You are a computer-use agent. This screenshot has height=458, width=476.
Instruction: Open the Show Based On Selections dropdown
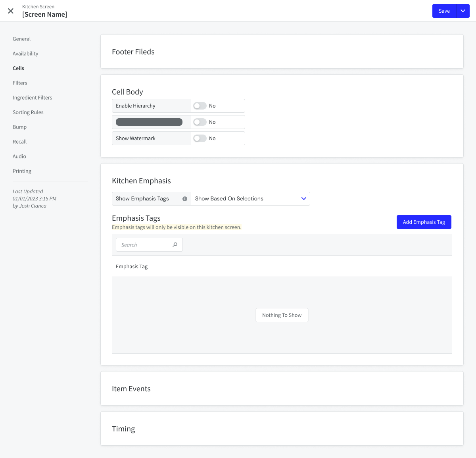coord(250,199)
